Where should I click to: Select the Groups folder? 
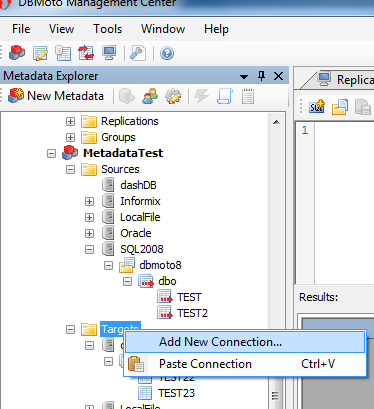(118, 137)
